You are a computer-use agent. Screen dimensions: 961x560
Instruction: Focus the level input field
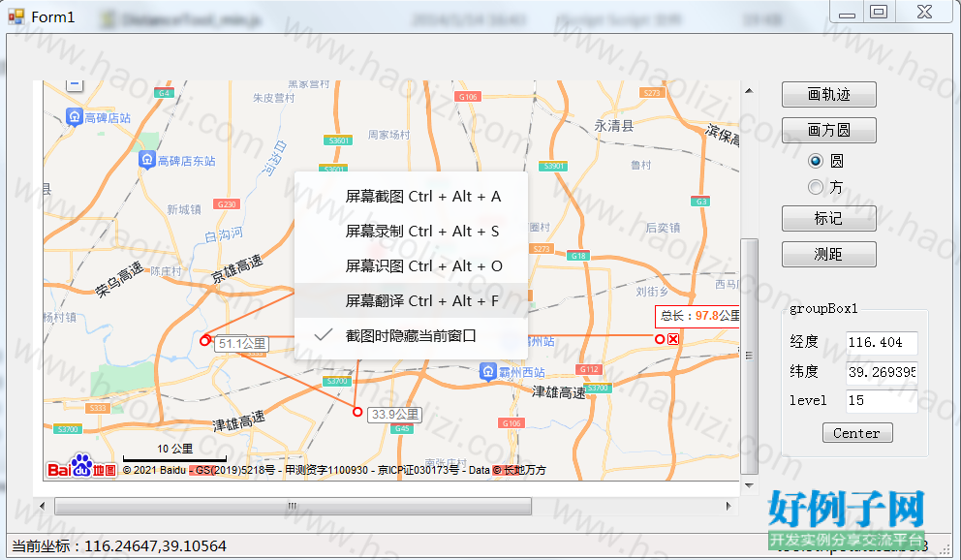882,401
